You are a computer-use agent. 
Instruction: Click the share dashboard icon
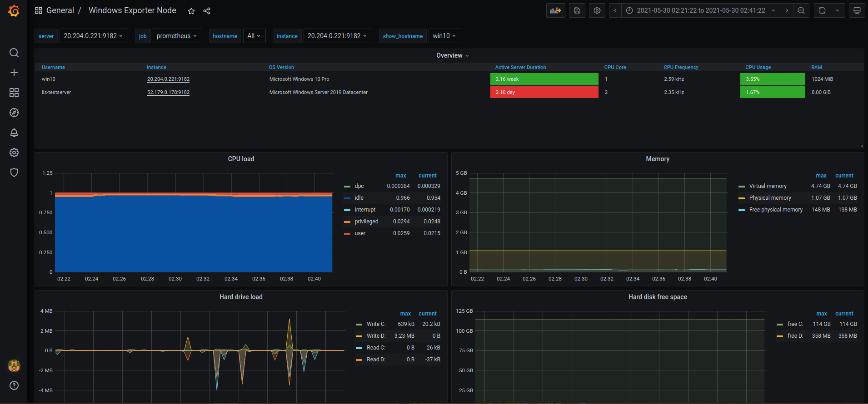coord(207,11)
